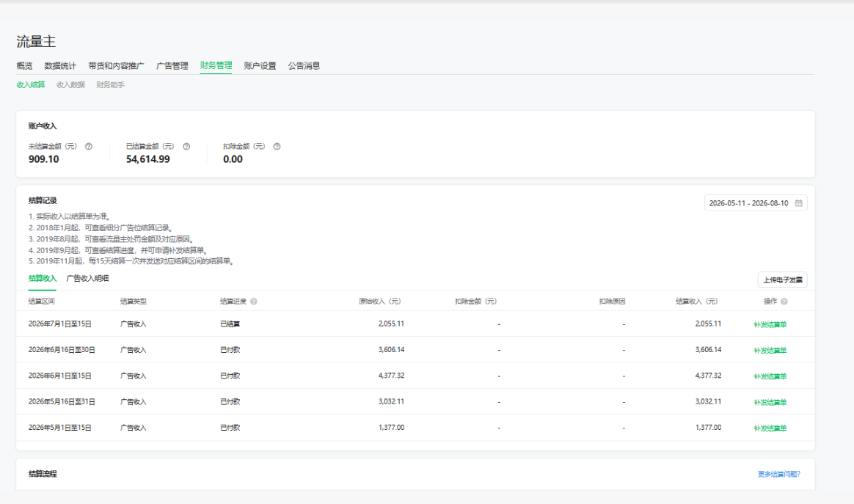Select row 2026年5月1日至15日
The height and width of the screenshot is (504, 854).
tap(415, 428)
